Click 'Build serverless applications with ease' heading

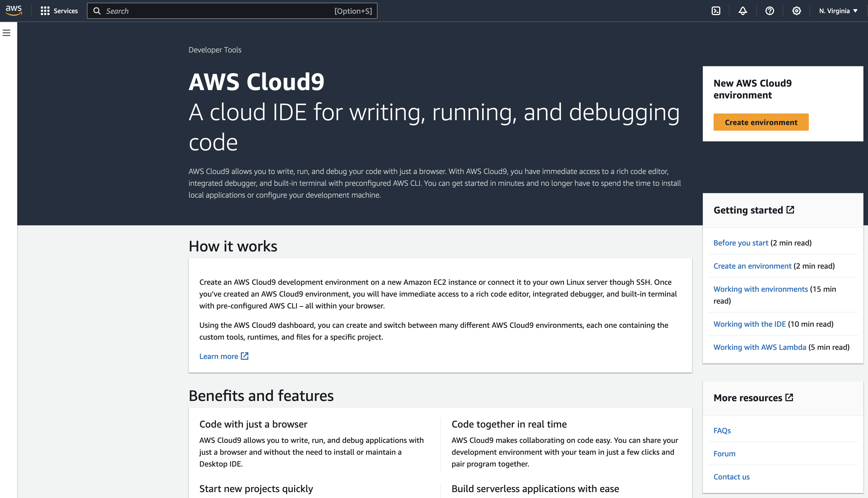535,489
